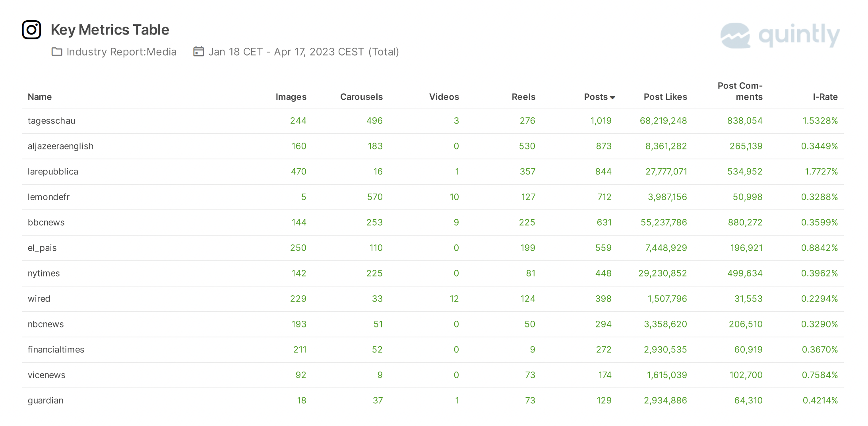
Task: Sort by the Carousels column header
Action: tap(361, 97)
